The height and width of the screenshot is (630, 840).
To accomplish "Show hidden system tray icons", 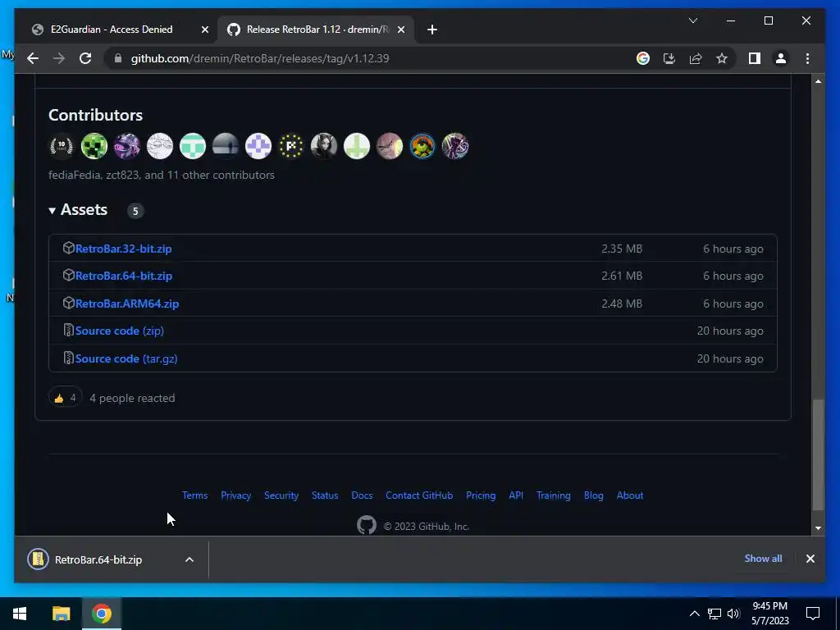I will click(694, 614).
